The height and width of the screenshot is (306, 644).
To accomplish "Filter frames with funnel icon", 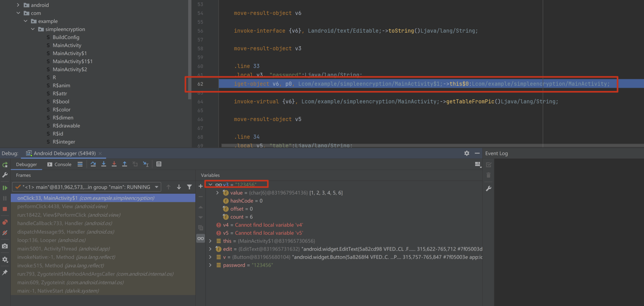I will click(189, 187).
